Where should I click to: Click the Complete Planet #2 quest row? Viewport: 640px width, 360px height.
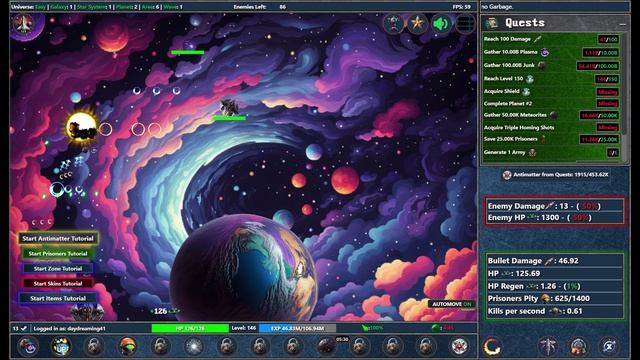pyautogui.click(x=551, y=104)
